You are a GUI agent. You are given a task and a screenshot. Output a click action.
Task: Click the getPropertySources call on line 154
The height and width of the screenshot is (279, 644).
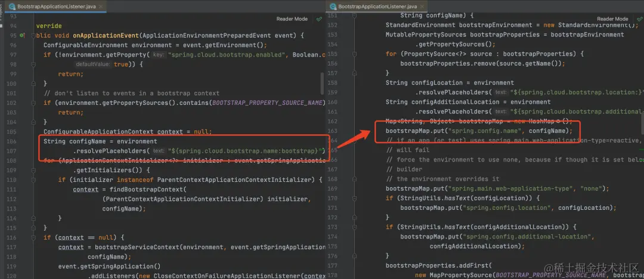[453, 44]
